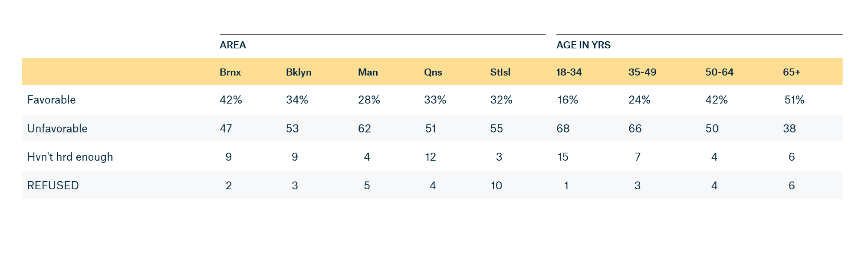Select the 12 cell in Qns column
This screenshot has width=868, height=254.
click(430, 157)
